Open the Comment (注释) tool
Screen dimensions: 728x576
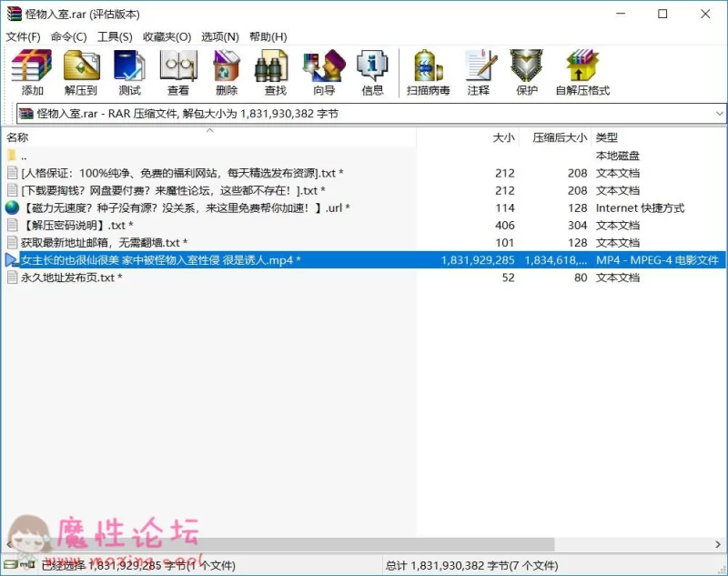pos(480,66)
